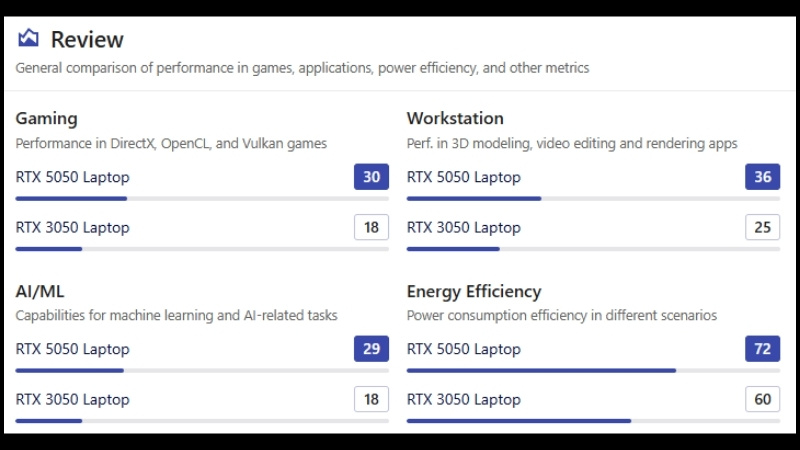
Task: Click the RTX 3050 Gaming progress bar
Action: (202, 249)
